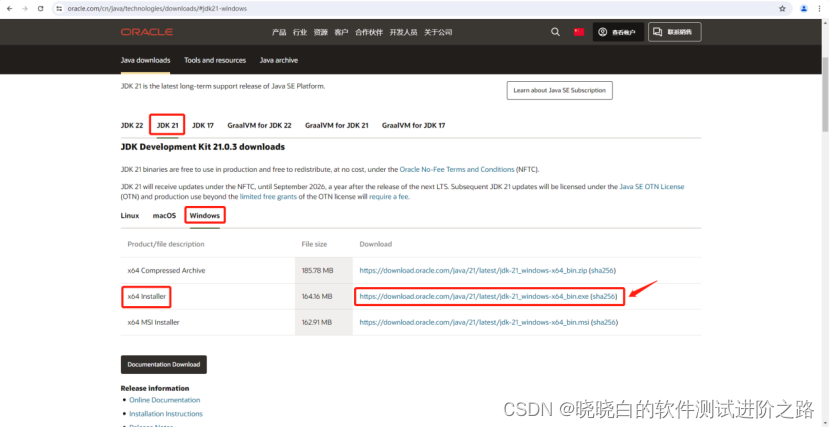The image size is (830, 428).
Task: Click the browser forward arrow
Action: pos(25,9)
